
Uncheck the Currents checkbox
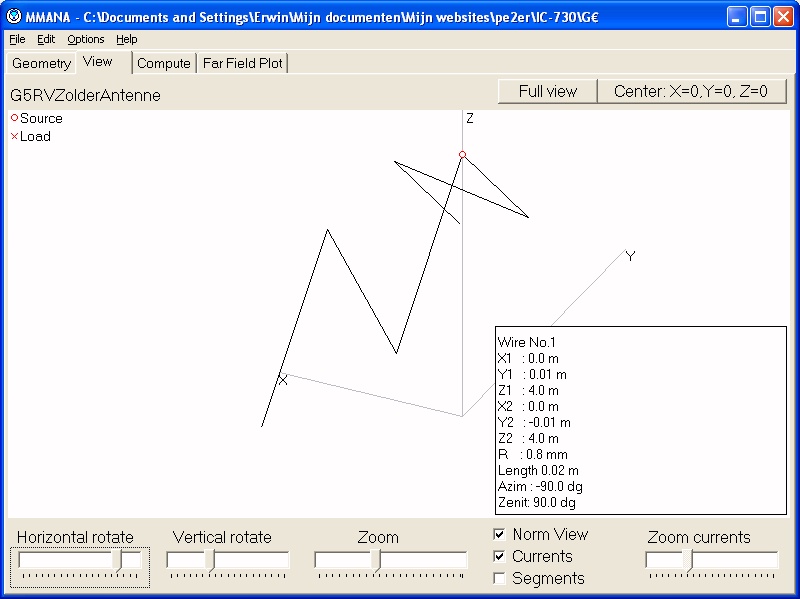(500, 556)
